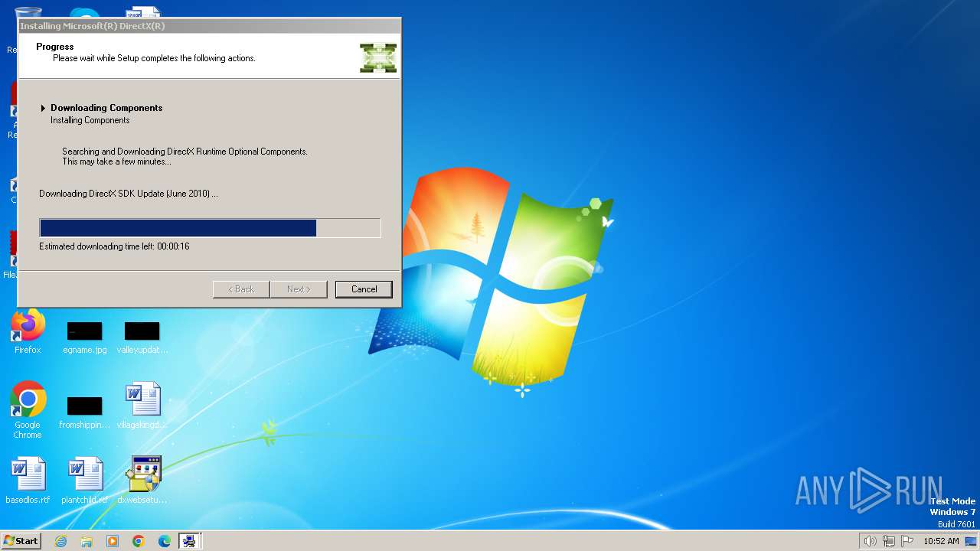Viewport: 980px width, 551px height.
Task: Launch Windows Media Player from the taskbar
Action: [113, 541]
